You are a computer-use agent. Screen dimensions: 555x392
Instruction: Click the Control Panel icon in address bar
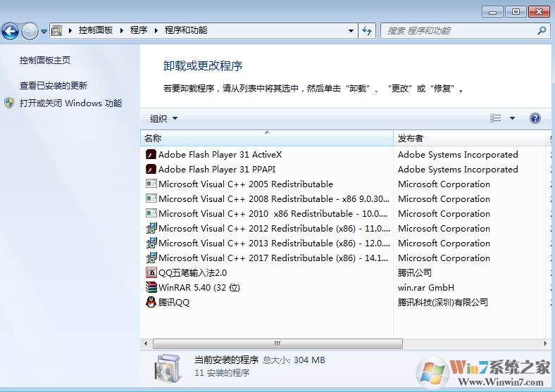pos(56,31)
